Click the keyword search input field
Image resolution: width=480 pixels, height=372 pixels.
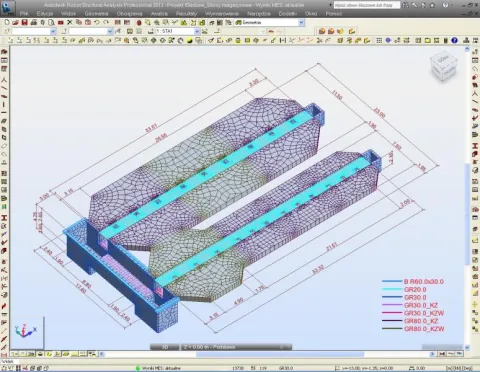(x=366, y=5)
